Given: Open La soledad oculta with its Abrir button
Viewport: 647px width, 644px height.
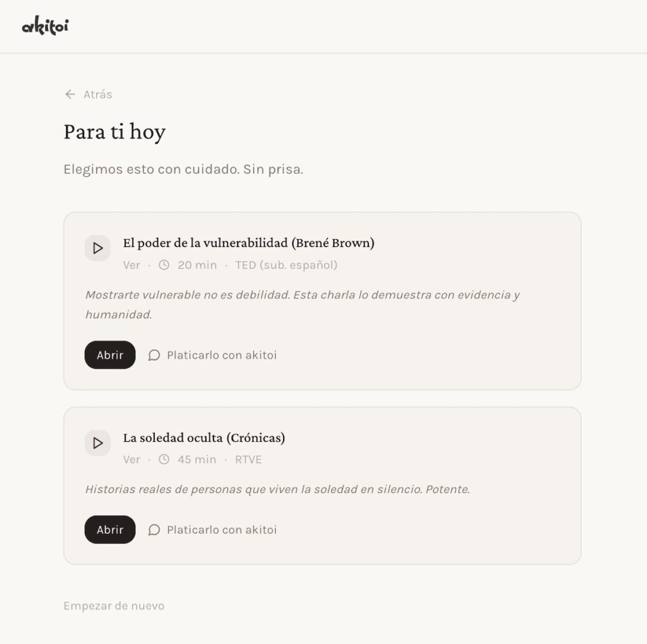Looking at the screenshot, I should coord(109,530).
